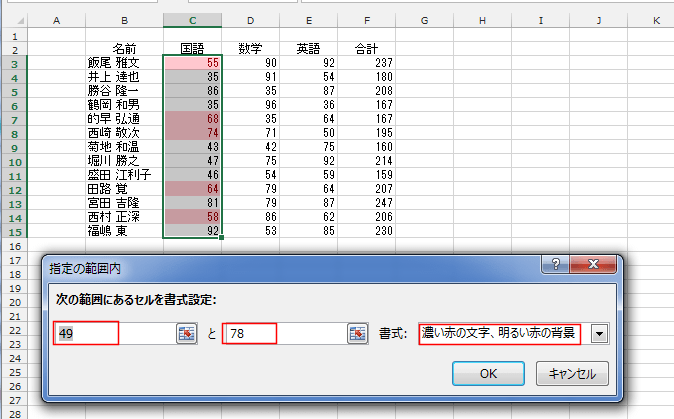
Task: Click the 数学 header cell
Action: point(251,49)
